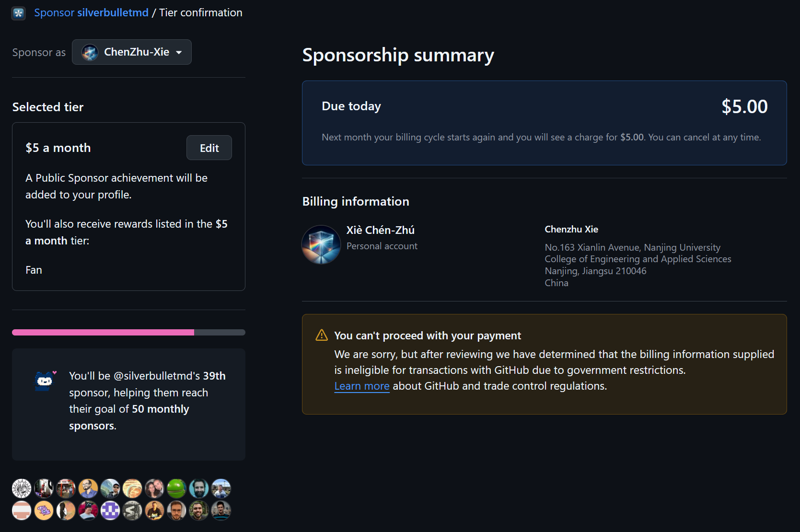The width and height of the screenshot is (800, 532).
Task: Click the silverbulletmd logo icon
Action: pyautogui.click(x=19, y=13)
